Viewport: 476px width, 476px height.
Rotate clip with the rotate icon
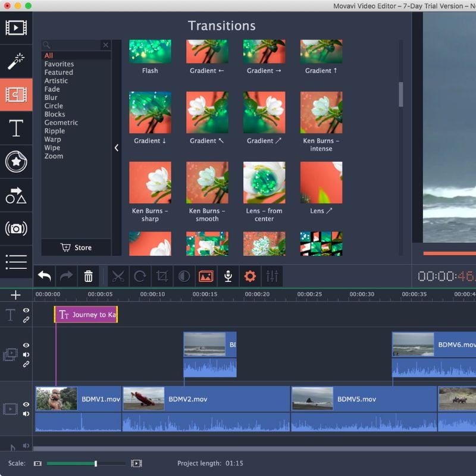[x=140, y=276]
